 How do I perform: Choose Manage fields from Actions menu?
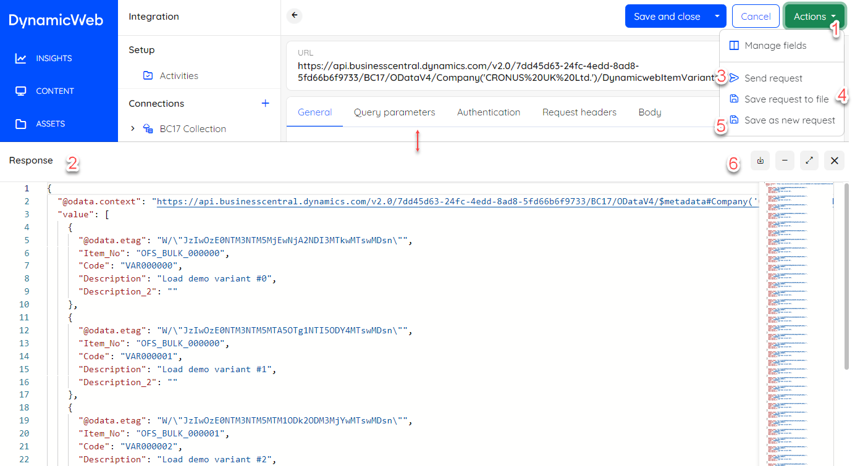click(x=782, y=46)
